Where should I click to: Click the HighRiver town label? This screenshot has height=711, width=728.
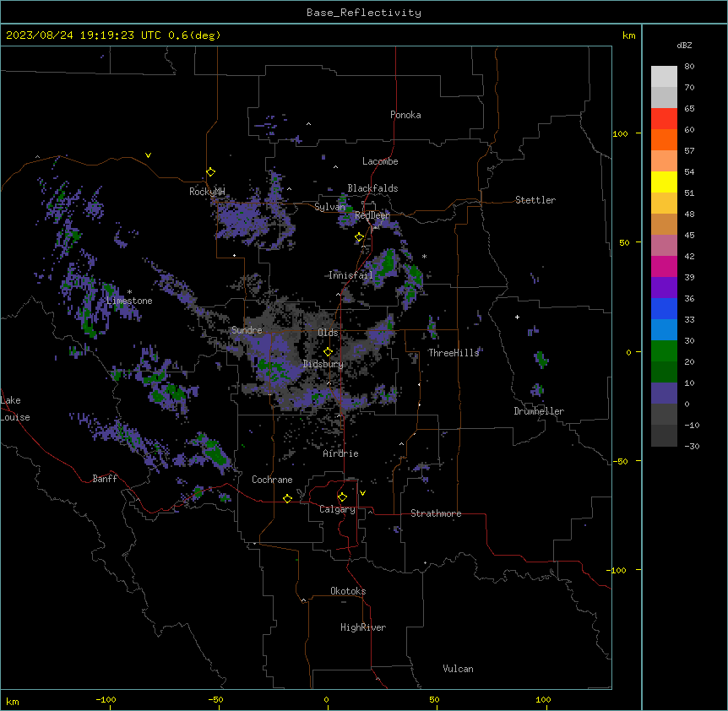[363, 627]
